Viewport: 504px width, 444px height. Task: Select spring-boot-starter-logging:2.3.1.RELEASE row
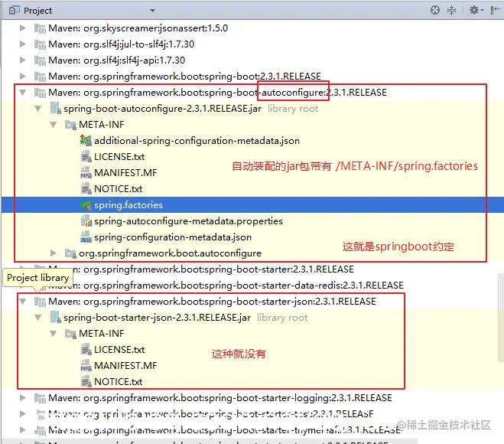[x=220, y=398]
